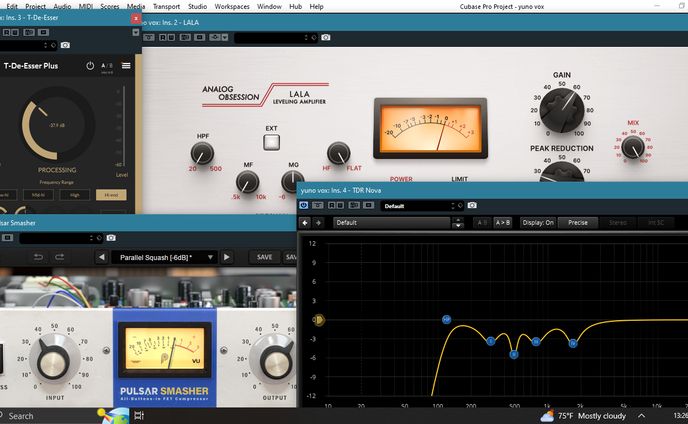
Task: Click the LALA VU meter display
Action: coord(430,128)
